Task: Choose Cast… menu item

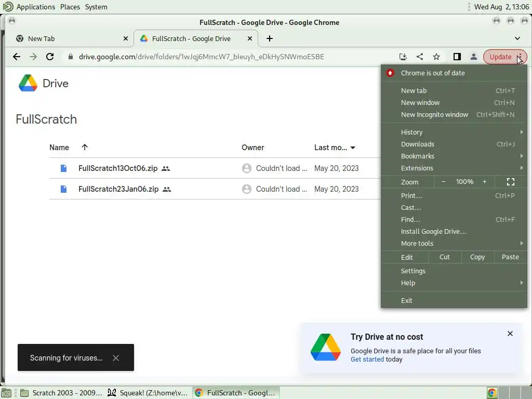Action: tap(454, 207)
